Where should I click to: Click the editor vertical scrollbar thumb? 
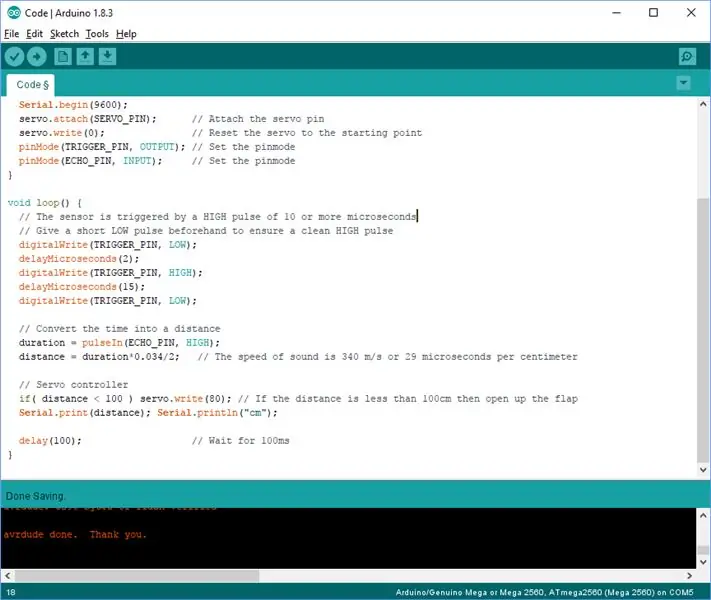coord(703,331)
